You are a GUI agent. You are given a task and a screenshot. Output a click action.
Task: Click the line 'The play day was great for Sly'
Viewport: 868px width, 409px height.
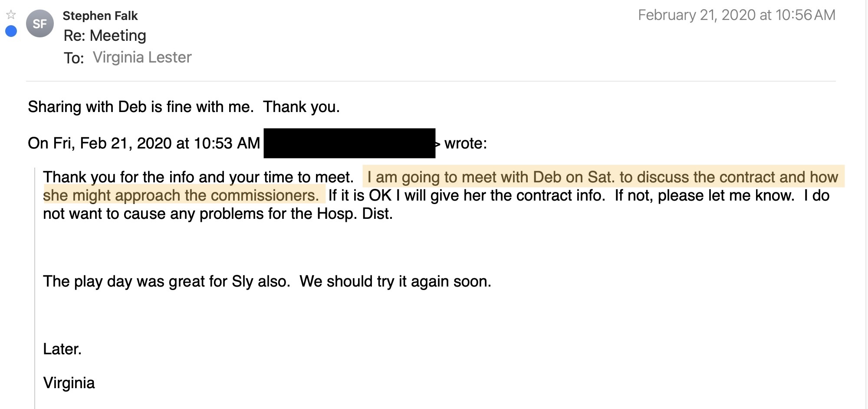point(166,281)
